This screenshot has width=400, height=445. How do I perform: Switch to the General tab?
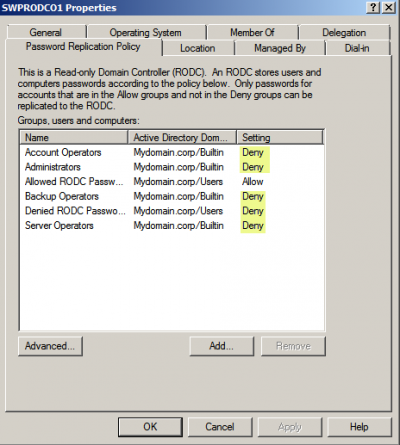46,32
